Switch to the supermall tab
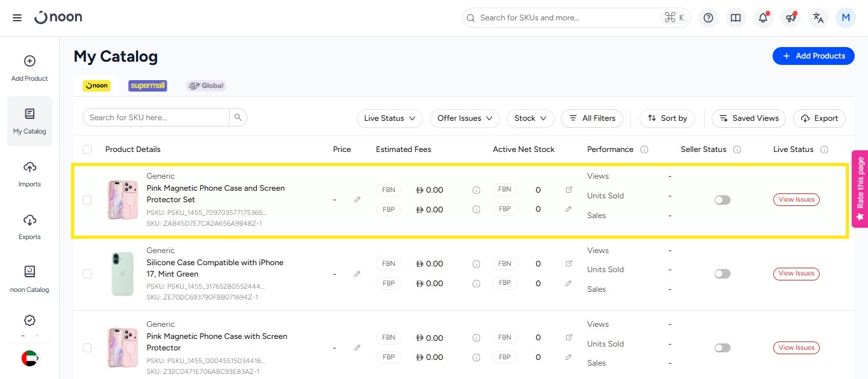868x379 pixels. 148,85
